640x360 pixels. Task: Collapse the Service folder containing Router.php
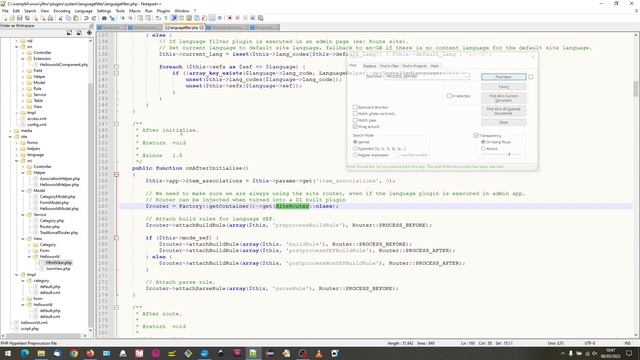pyautogui.click(x=23, y=215)
